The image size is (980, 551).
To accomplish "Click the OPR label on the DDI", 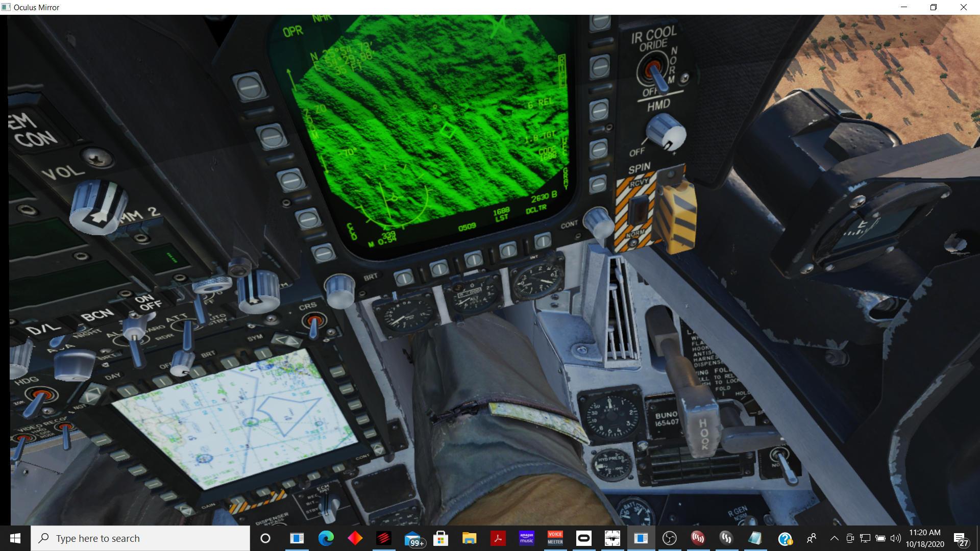I will pyautogui.click(x=293, y=32).
